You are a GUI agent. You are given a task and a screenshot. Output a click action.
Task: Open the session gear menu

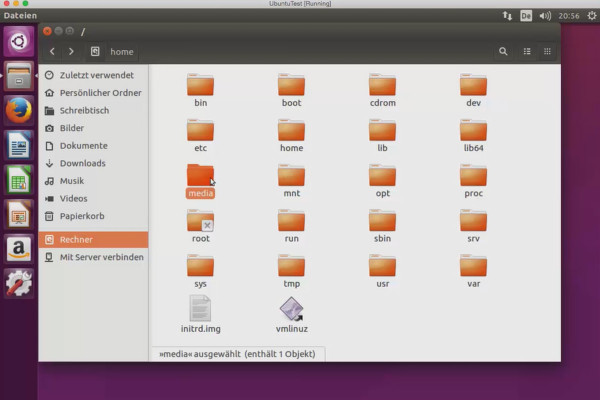point(592,16)
